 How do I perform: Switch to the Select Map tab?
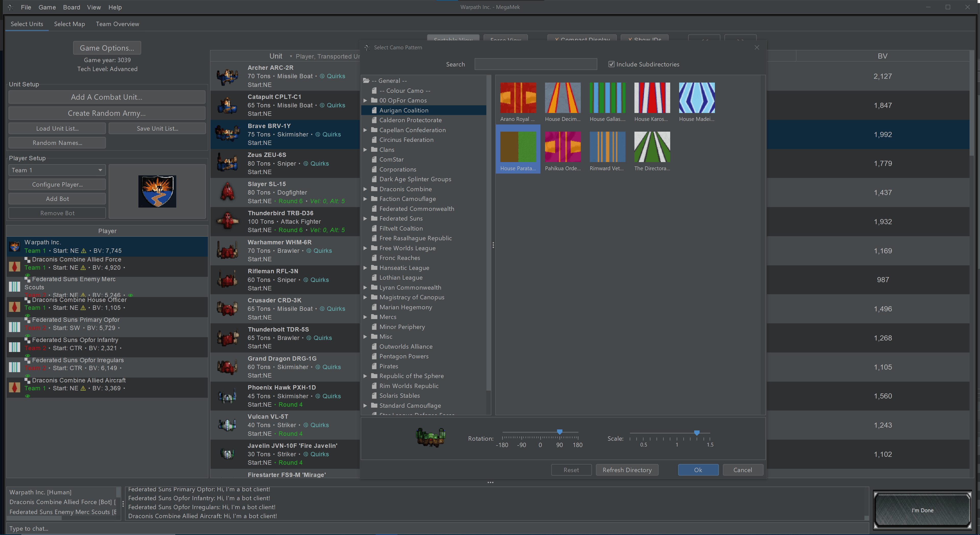[x=69, y=24]
